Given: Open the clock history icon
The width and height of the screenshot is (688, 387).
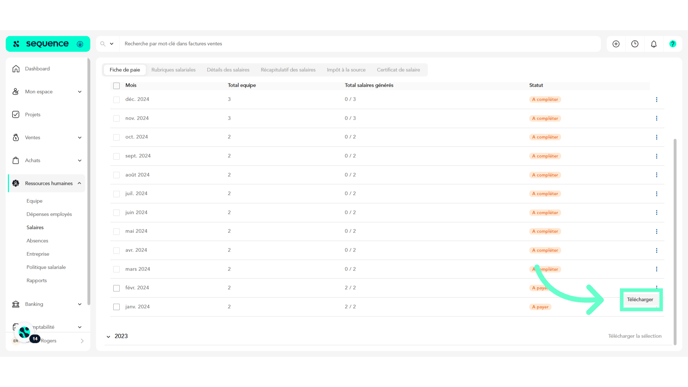Looking at the screenshot, I should (x=635, y=44).
